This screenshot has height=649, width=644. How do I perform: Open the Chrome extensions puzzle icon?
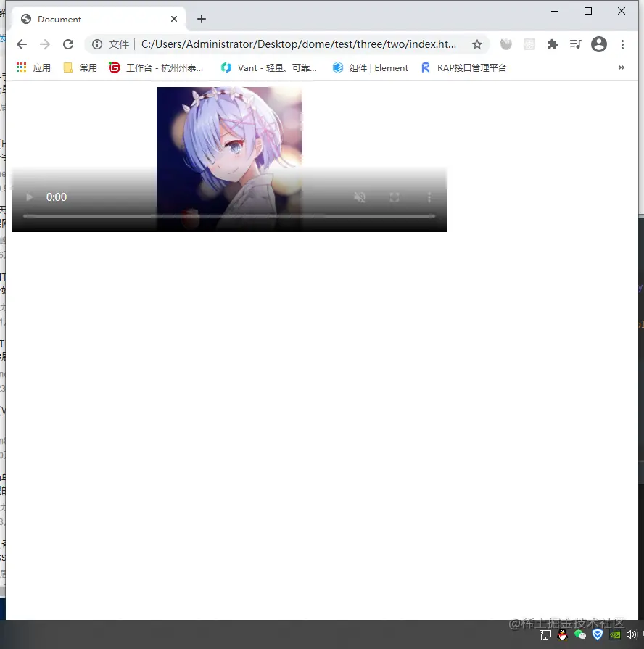552,44
